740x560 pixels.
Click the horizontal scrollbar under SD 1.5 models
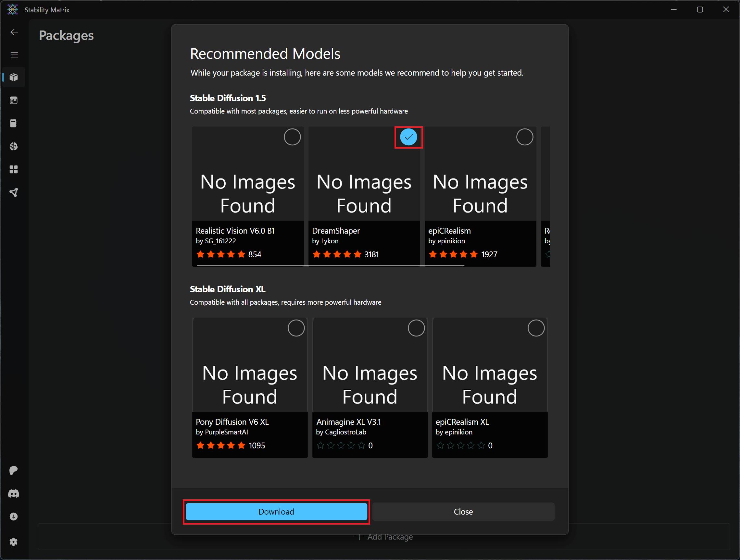[x=331, y=265]
